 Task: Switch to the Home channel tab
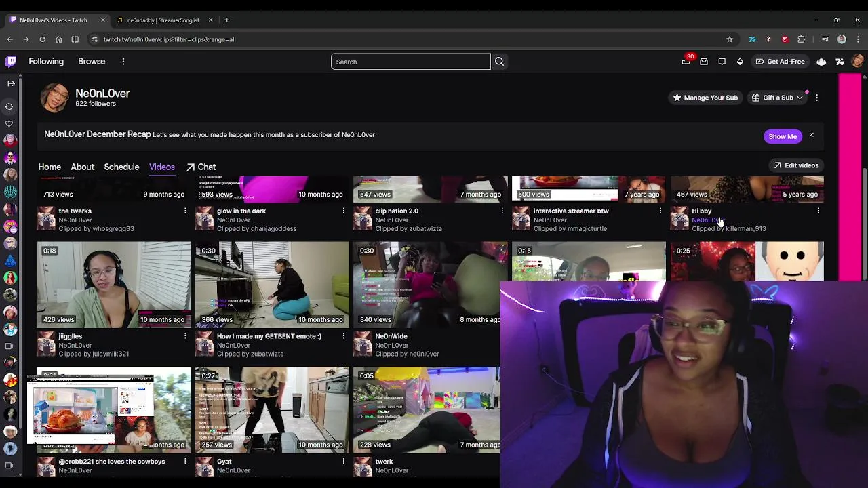[50, 167]
